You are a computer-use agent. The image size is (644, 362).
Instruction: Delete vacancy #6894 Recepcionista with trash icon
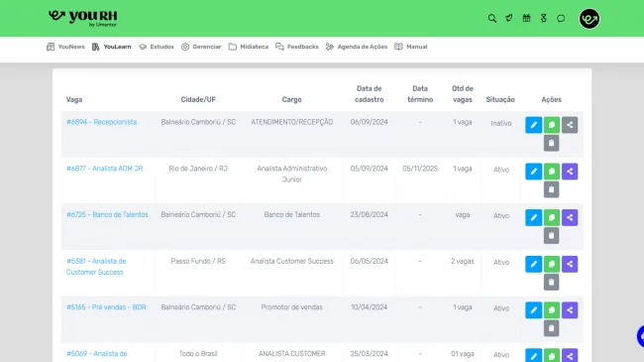pyautogui.click(x=552, y=143)
